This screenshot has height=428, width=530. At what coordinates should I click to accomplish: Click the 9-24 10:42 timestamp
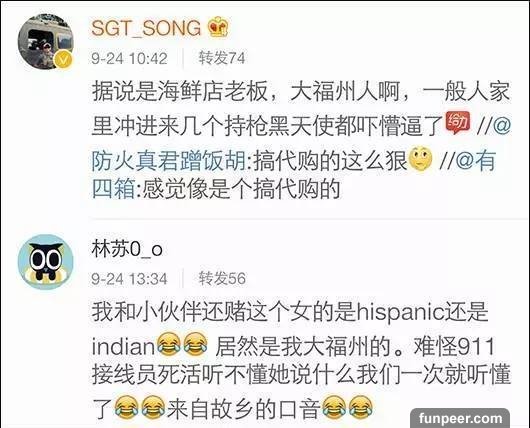pos(129,58)
